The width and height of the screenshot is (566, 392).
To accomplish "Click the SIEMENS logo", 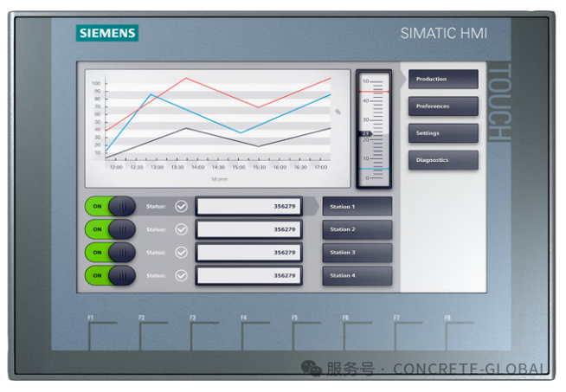I will tap(107, 33).
